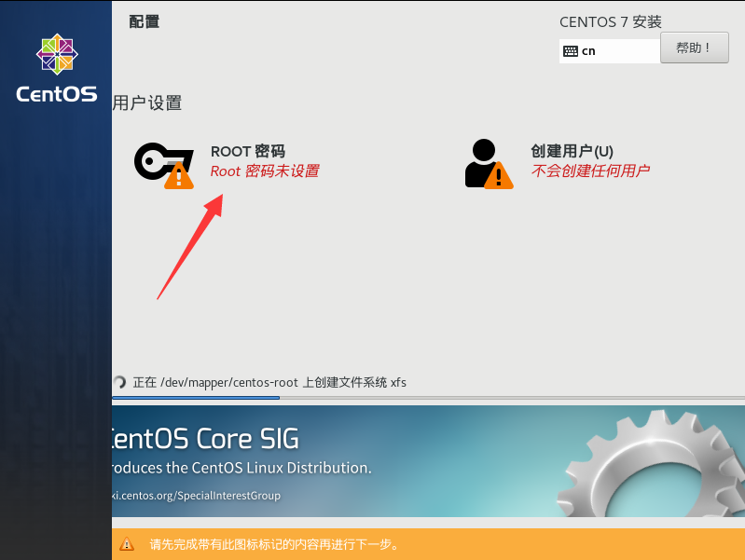
Task: Click the 'CENTOS 7 安装' title
Action: tap(611, 21)
